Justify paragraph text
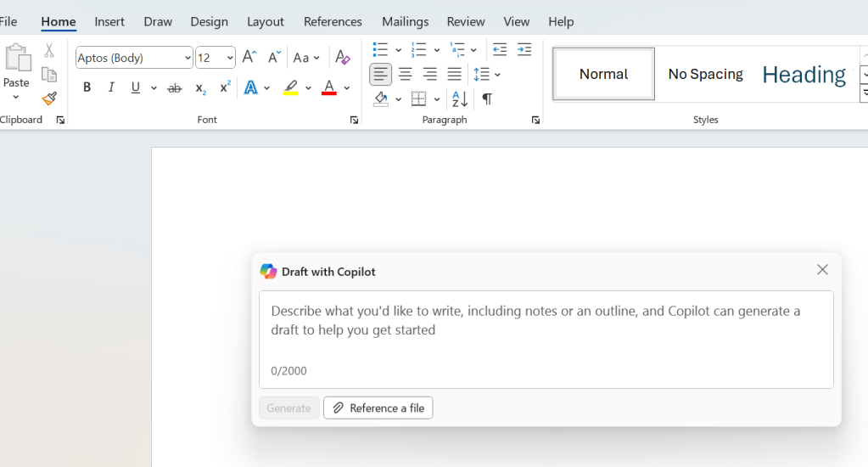 click(x=454, y=74)
